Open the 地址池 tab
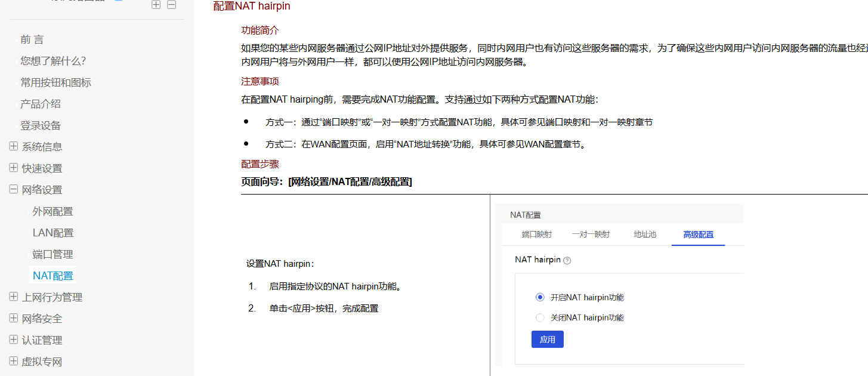Screen dimensions: 868x376 (645, 235)
